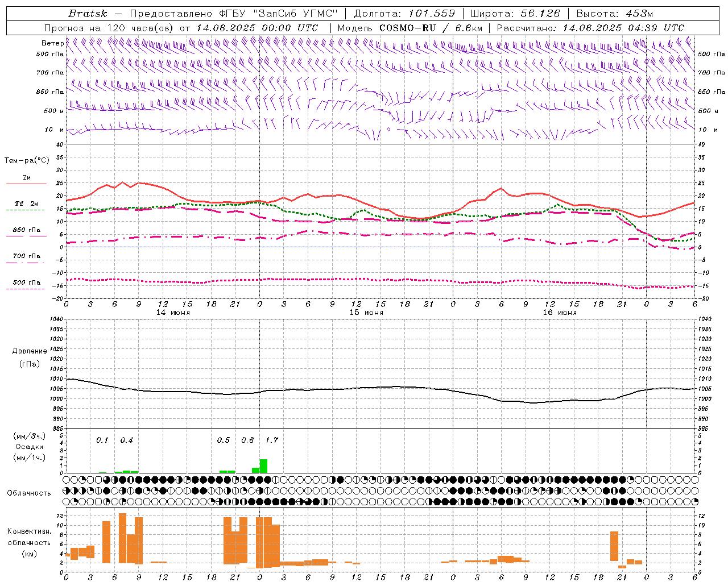
Task: Click the 'Долгота: 101.559' longitude value
Action: (x=404, y=14)
